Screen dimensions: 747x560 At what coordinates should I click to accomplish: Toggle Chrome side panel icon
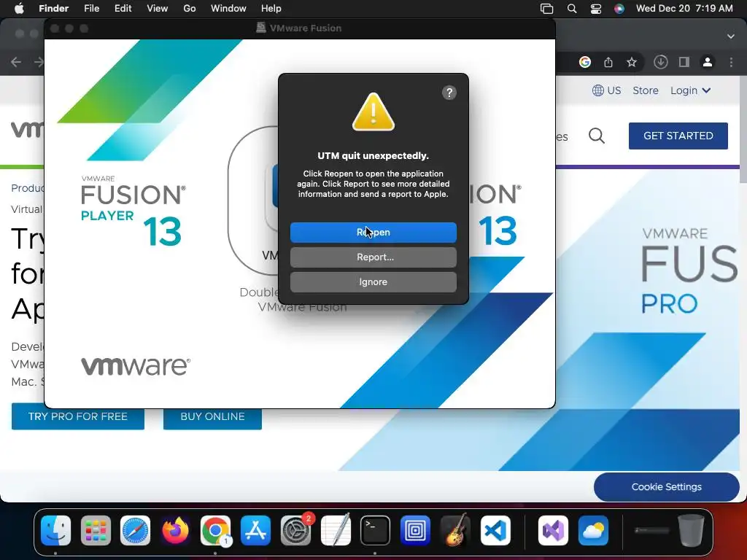[684, 62]
